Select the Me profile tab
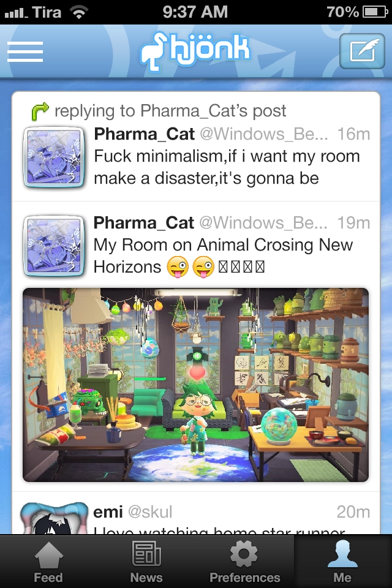392x588 pixels. point(343,562)
